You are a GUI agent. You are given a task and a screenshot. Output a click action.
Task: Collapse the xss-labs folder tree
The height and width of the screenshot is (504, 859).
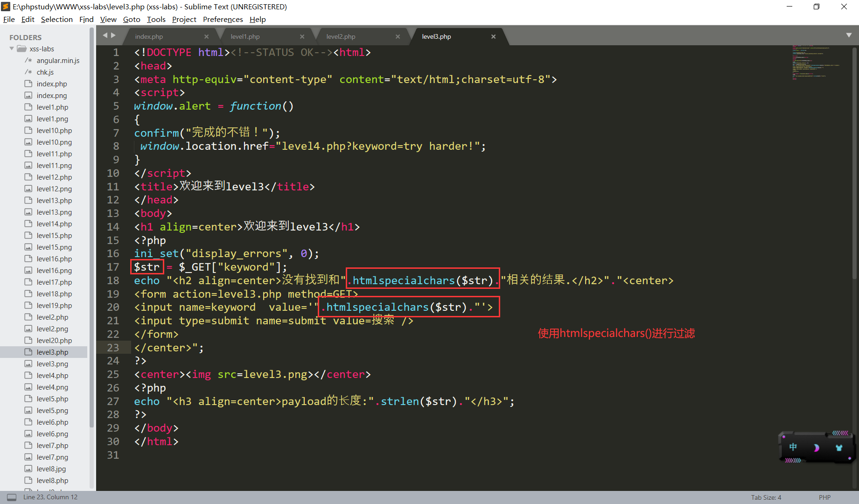[x=12, y=49]
